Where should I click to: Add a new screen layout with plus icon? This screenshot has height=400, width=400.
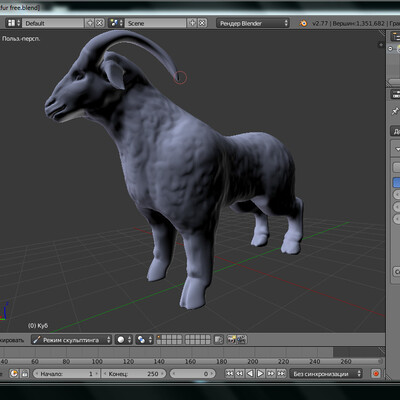coord(90,23)
